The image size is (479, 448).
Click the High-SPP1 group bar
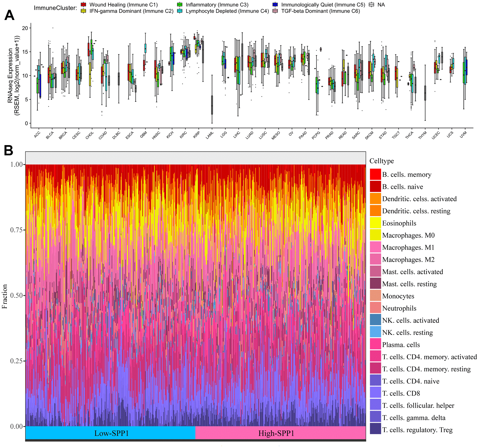281,433
